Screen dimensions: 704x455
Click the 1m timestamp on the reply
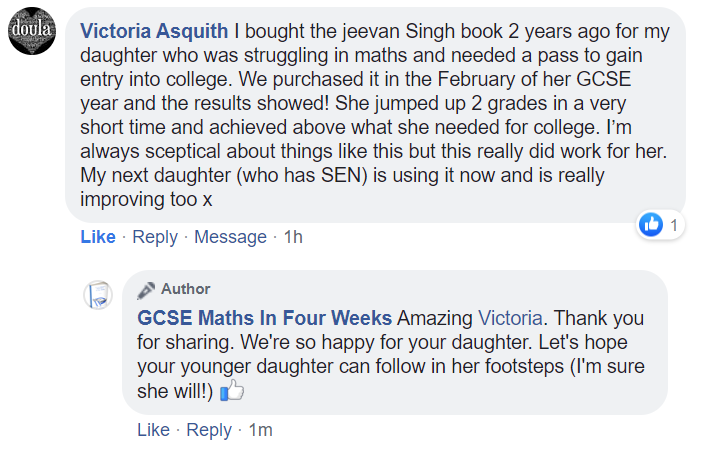260,430
